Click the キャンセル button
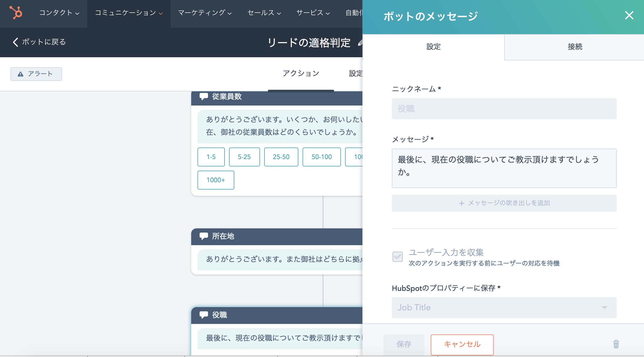The height and width of the screenshot is (357, 644). pos(462,344)
